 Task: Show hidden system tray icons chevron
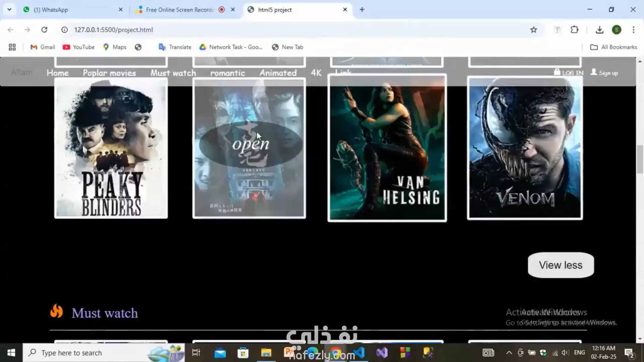pyautogui.click(x=509, y=353)
